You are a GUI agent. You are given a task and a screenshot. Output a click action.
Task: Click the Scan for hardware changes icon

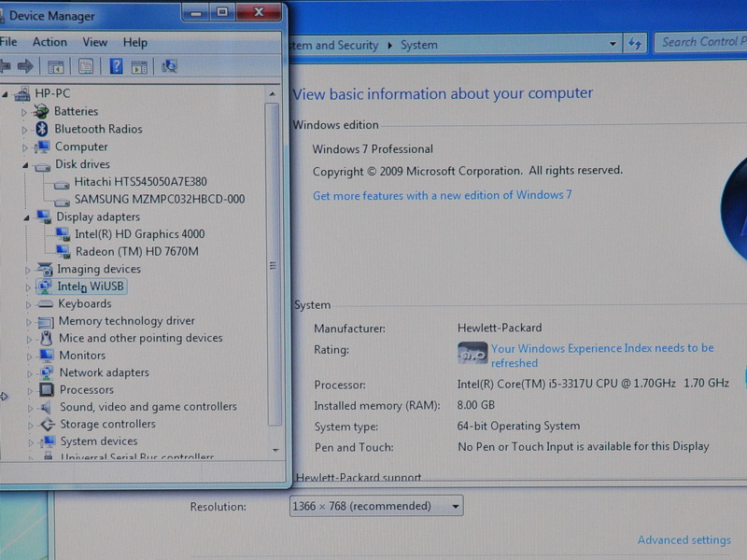pyautogui.click(x=169, y=66)
